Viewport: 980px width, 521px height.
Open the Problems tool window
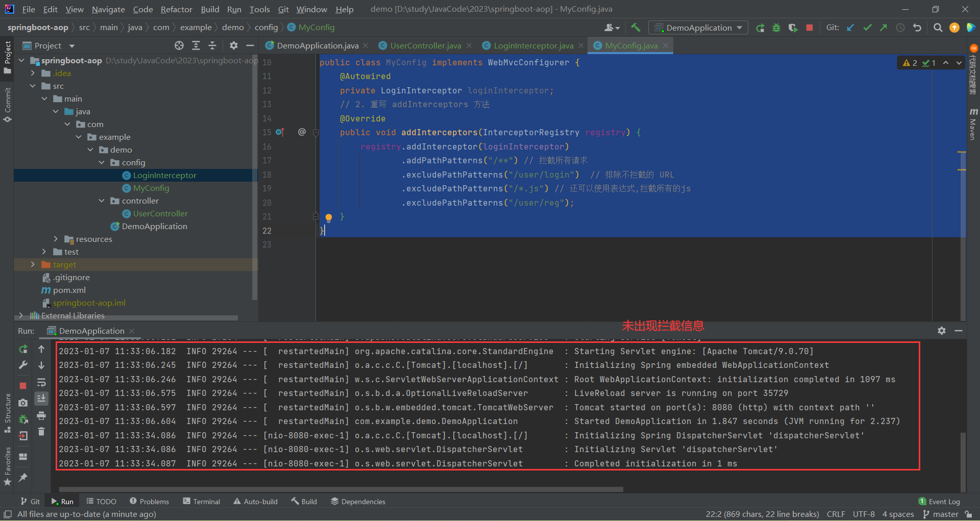click(149, 502)
